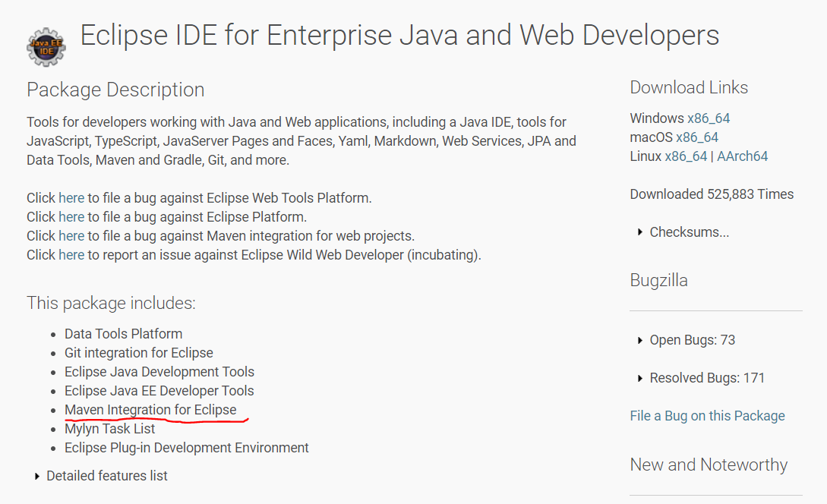
Task: Click the Bugzilla heading
Action: click(658, 281)
